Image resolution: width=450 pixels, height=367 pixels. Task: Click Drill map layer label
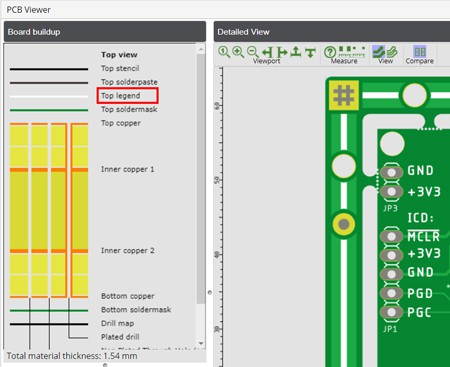118,323
